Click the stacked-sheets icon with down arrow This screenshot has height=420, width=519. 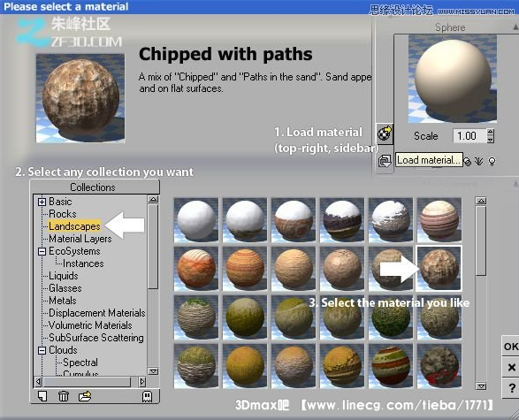tap(385, 161)
